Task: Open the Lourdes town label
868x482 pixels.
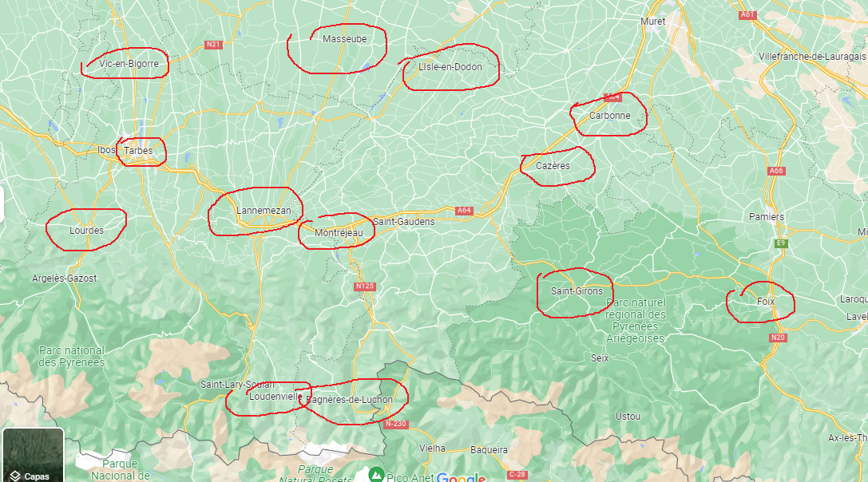Action: click(x=86, y=230)
